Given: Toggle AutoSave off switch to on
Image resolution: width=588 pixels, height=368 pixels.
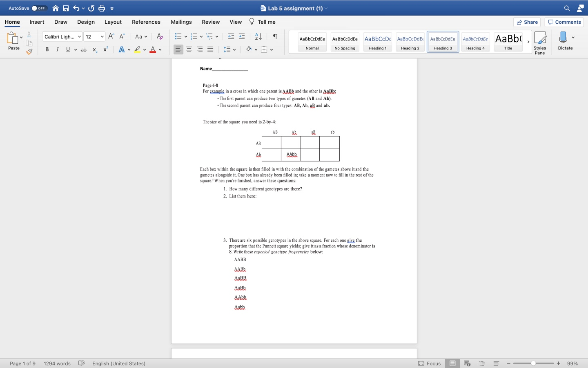Looking at the screenshot, I should [33, 8].
